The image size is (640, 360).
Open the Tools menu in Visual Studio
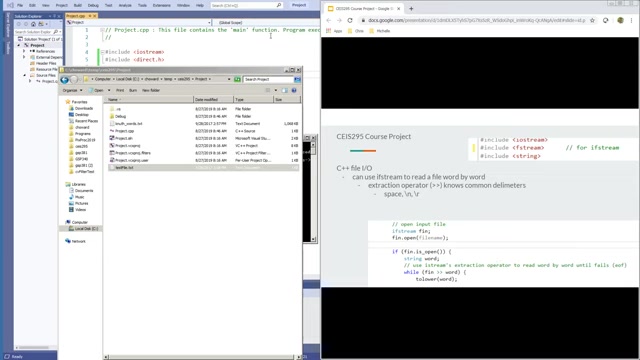coord(142,5)
